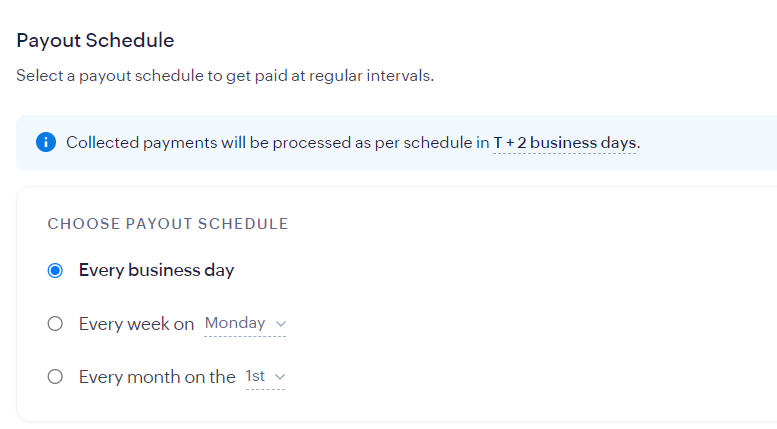Click the Select a payout schedule description
The image size is (777, 429).
click(x=225, y=76)
